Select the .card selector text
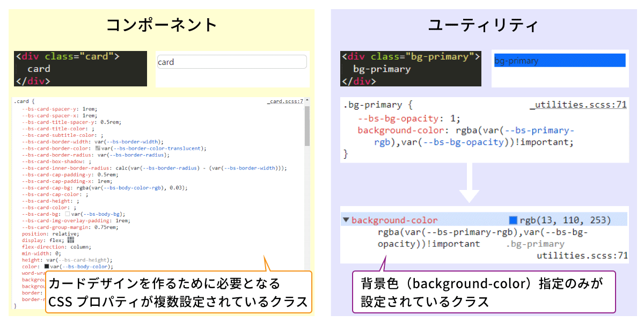644x322 pixels. coord(21,101)
